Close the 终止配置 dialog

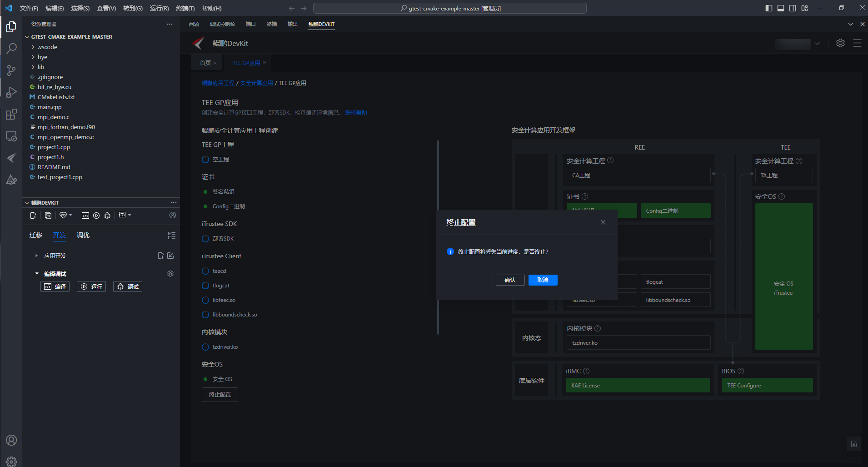tap(603, 222)
